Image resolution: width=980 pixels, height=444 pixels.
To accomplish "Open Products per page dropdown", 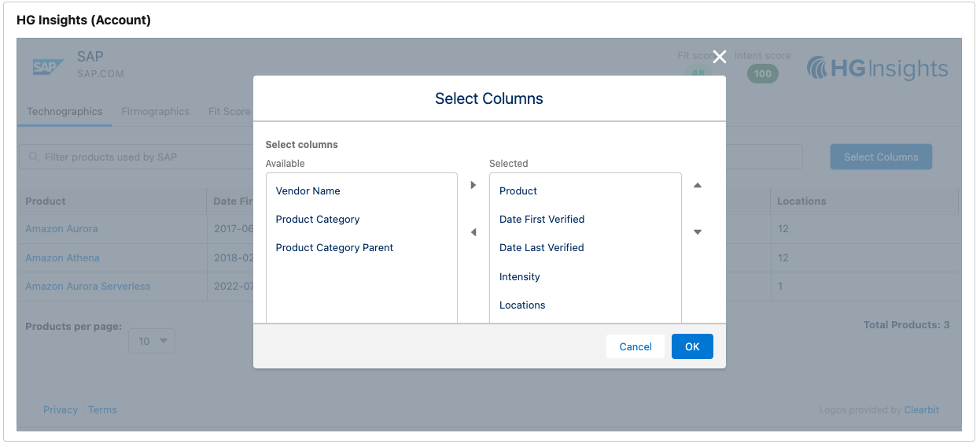I will (x=152, y=341).
